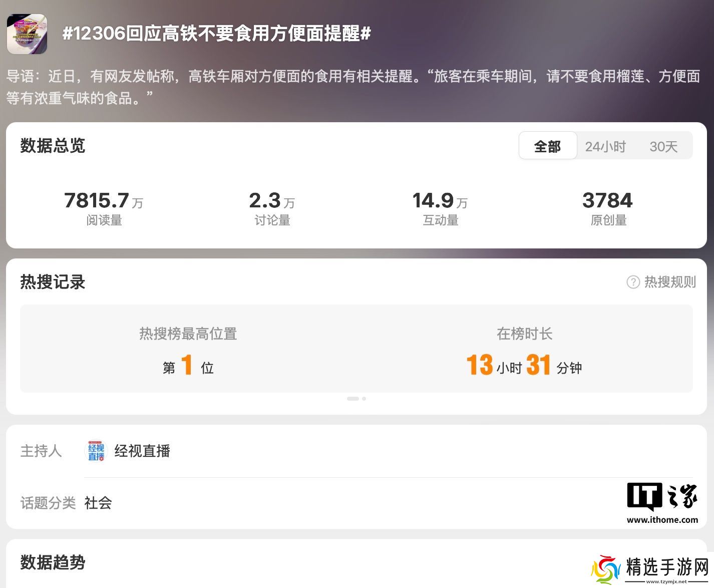Visit the www.ithome.com watermark link
Screen dimensions: 714x588
(x=662, y=520)
